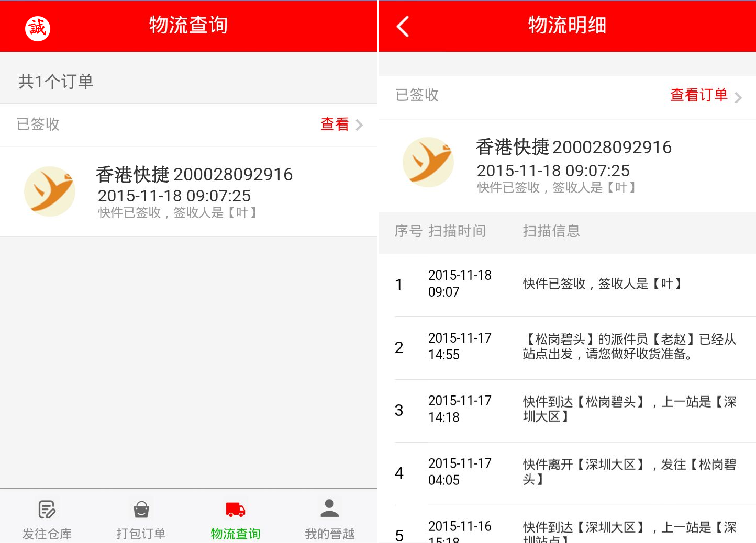The height and width of the screenshot is (543, 756).
Task: Select tracking row 2 about courier 老赵
Action: point(568,347)
